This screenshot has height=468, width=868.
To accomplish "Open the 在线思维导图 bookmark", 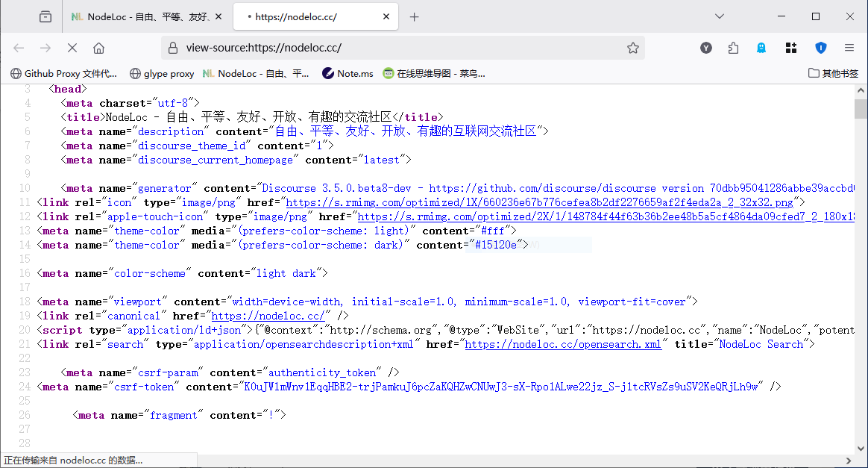I will pyautogui.click(x=434, y=74).
